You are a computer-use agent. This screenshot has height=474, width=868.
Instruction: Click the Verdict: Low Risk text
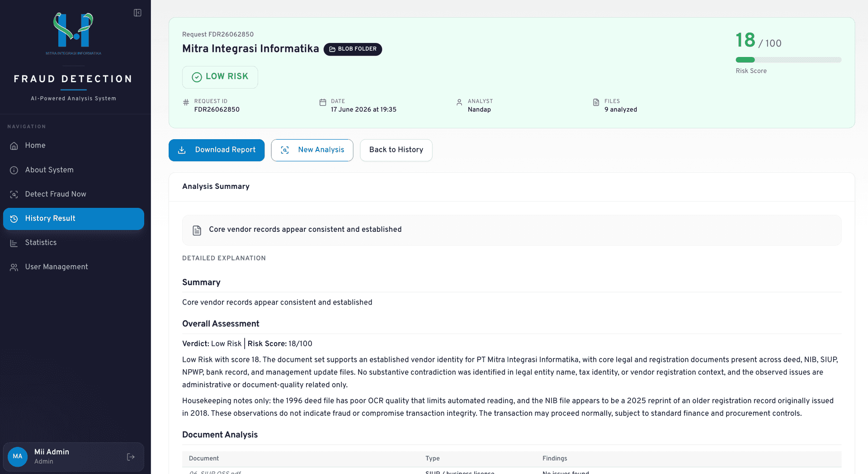[212, 344]
